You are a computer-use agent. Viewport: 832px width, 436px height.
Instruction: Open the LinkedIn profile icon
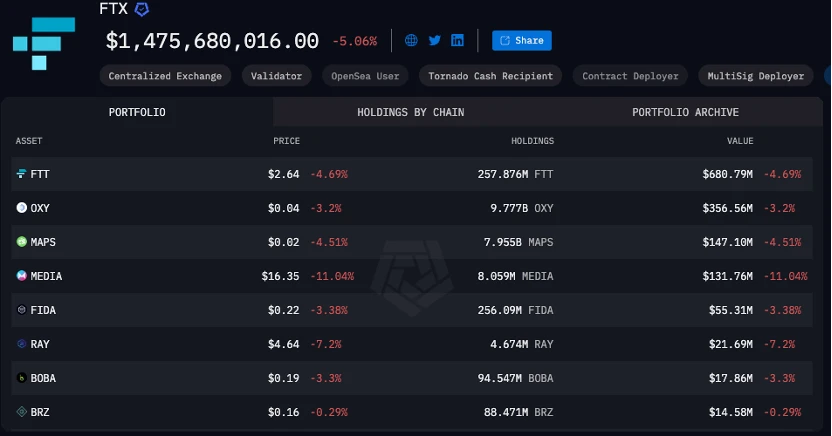457,41
